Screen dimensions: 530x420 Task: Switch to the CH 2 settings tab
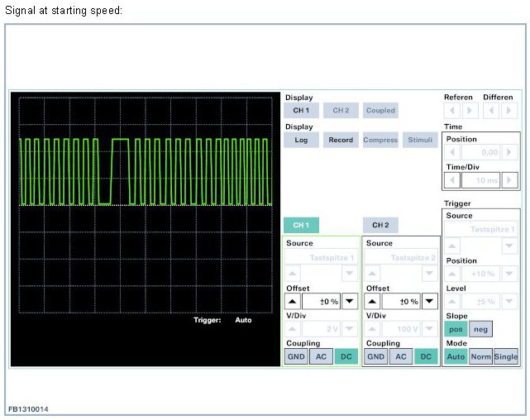(x=380, y=225)
